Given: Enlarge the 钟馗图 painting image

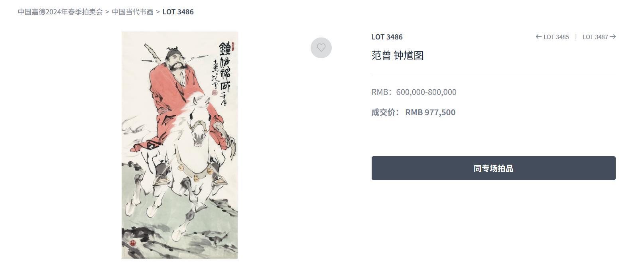Looking at the screenshot, I should tap(179, 145).
